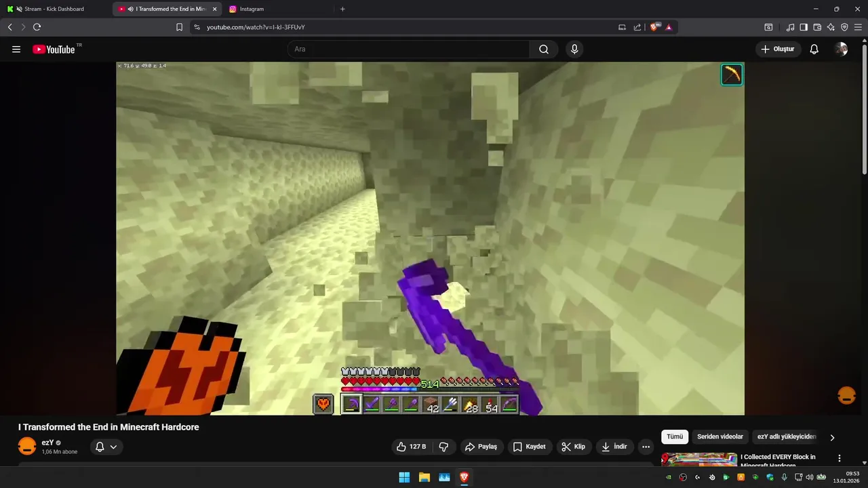Viewport: 868px width, 488px height.
Task: Click the Brave Shields lion icon
Action: click(654, 27)
